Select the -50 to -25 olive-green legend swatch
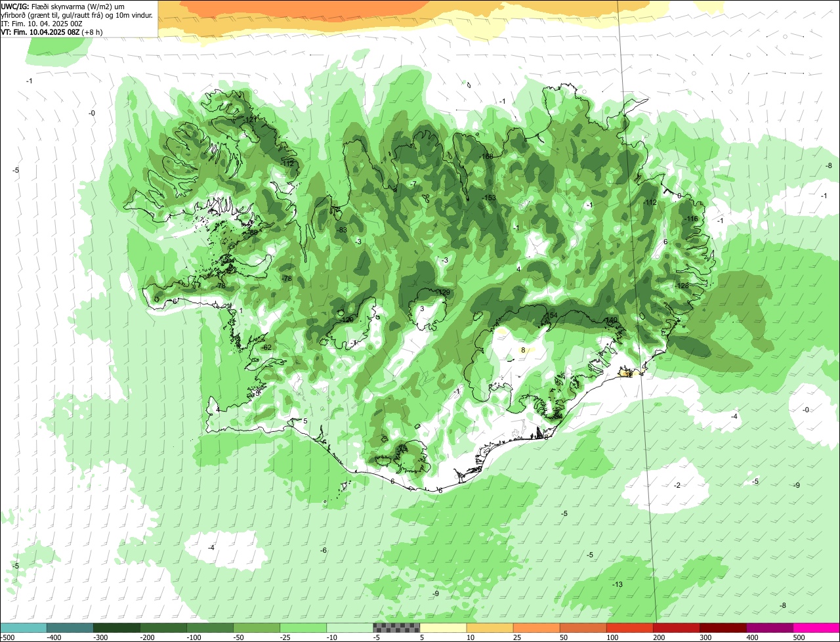Viewport: 840px width, 642px height. click(257, 627)
